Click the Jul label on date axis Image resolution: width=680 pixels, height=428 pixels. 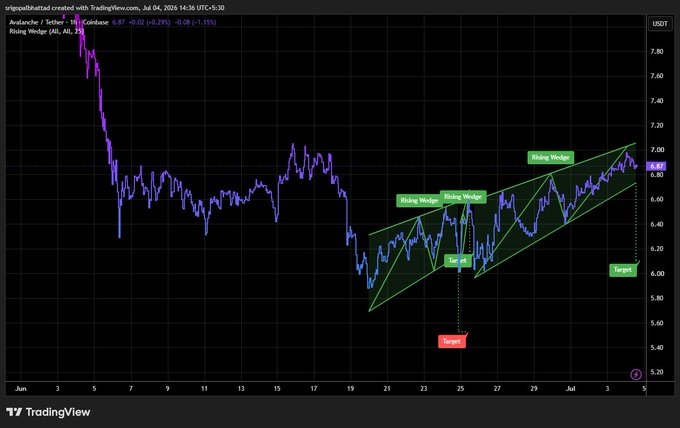point(570,389)
